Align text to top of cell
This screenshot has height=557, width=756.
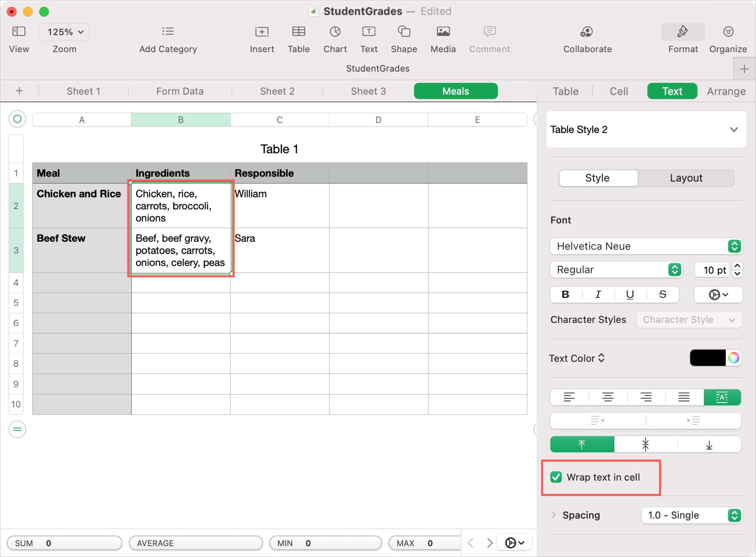click(x=582, y=444)
